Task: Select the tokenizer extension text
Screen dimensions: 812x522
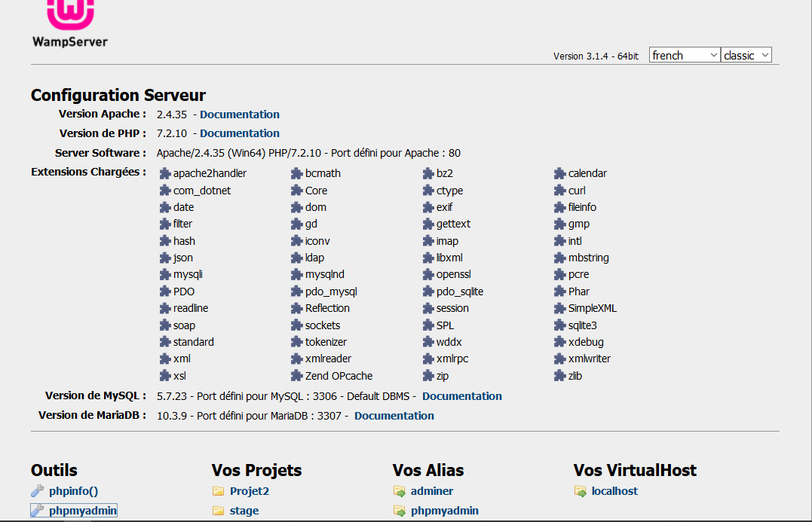Action: [326, 342]
